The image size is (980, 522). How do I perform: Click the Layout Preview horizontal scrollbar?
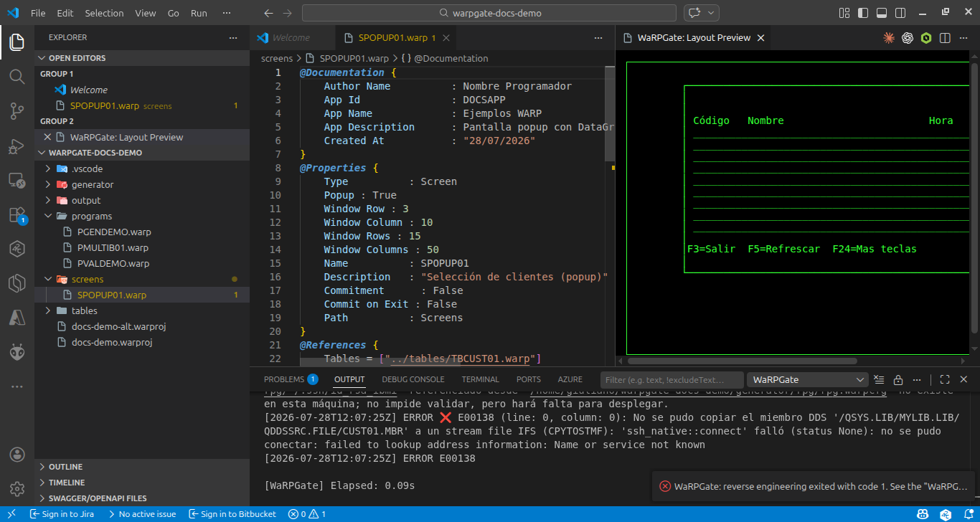743,361
